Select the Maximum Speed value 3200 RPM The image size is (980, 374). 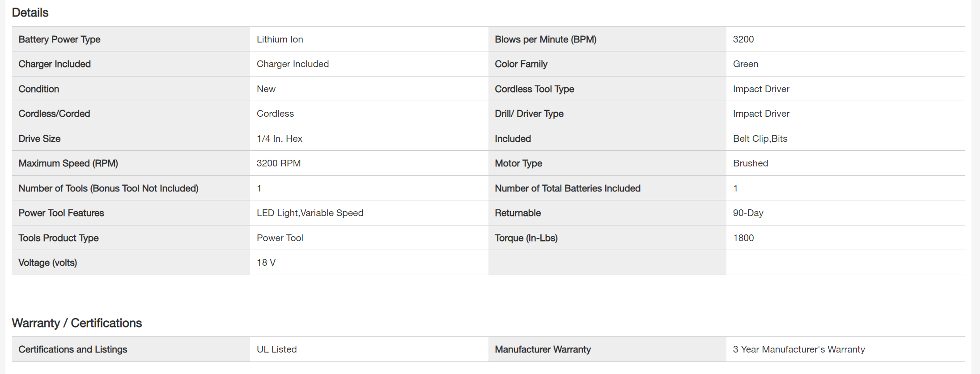(278, 163)
